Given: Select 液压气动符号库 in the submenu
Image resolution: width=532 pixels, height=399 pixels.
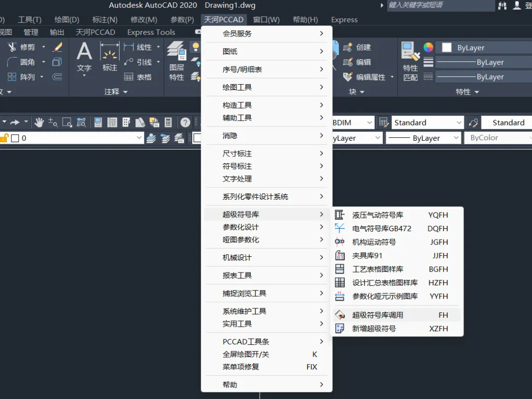Looking at the screenshot, I should coord(397,215).
